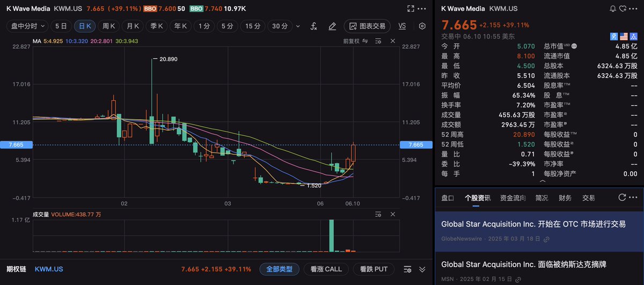This screenshot has height=285, width=644.
Task: Filter options by 看跌 PUT
Action: point(374,269)
